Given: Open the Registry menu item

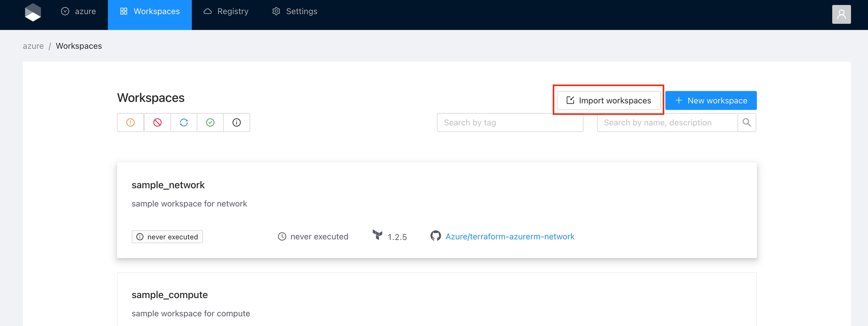Looking at the screenshot, I should [x=226, y=11].
